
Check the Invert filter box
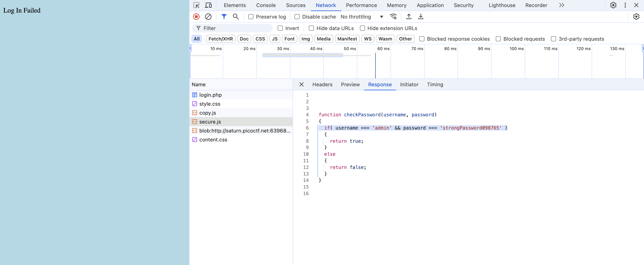coord(280,28)
